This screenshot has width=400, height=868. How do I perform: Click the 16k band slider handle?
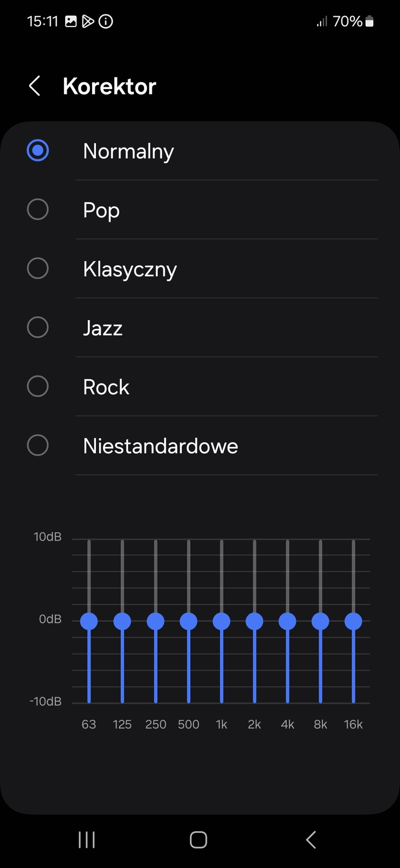tap(353, 621)
